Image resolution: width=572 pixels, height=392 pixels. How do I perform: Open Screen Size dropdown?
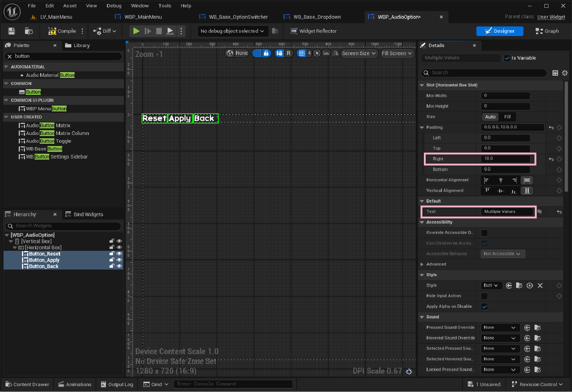coord(359,53)
